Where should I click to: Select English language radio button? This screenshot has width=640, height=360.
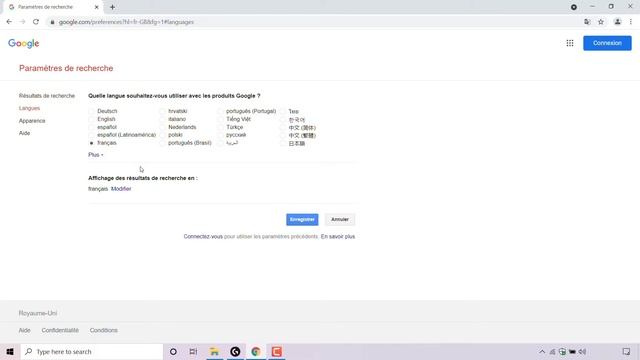pos(91,119)
